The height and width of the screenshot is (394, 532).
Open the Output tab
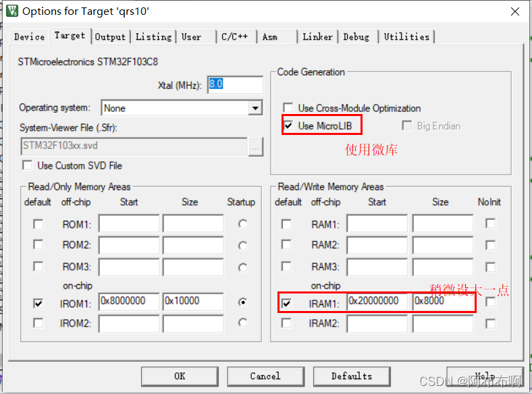tap(110, 37)
